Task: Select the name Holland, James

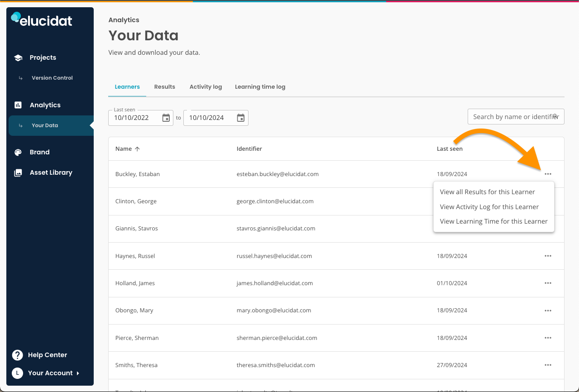Action: click(x=135, y=283)
